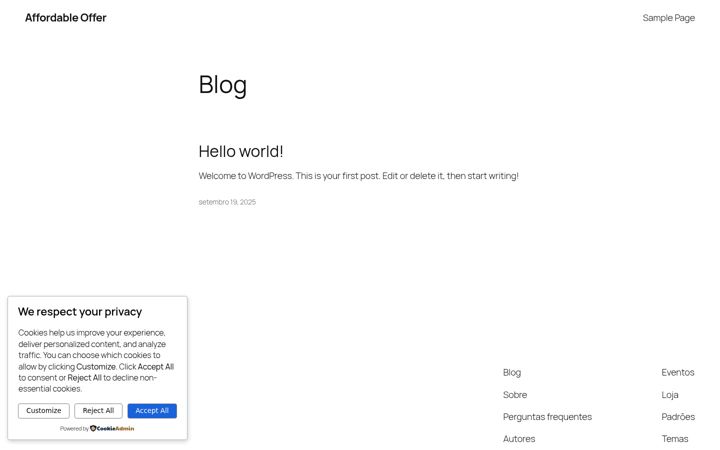This screenshot has height=450, width=720.
Task: Open the Eventos footer link
Action: pos(678,372)
